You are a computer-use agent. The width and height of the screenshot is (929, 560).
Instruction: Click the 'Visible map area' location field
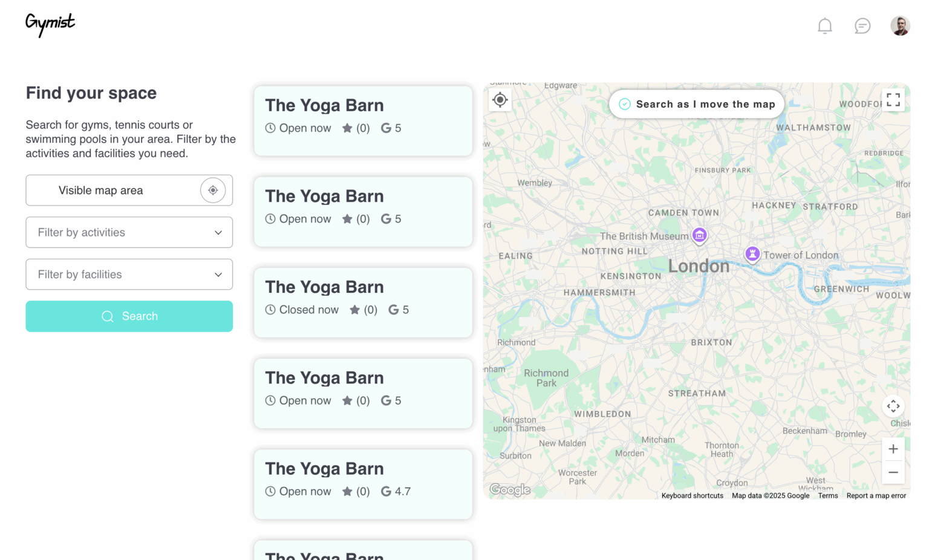(x=112, y=190)
